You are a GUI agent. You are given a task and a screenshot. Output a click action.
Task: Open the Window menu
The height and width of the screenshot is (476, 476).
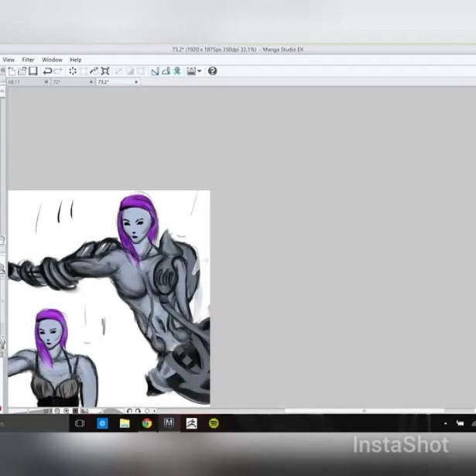(52, 60)
